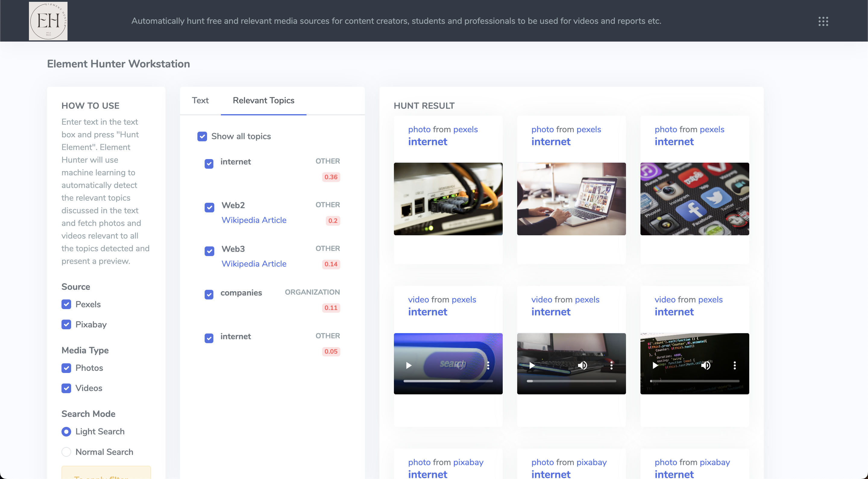Select Light Search mode
The width and height of the screenshot is (868, 479).
click(x=66, y=431)
